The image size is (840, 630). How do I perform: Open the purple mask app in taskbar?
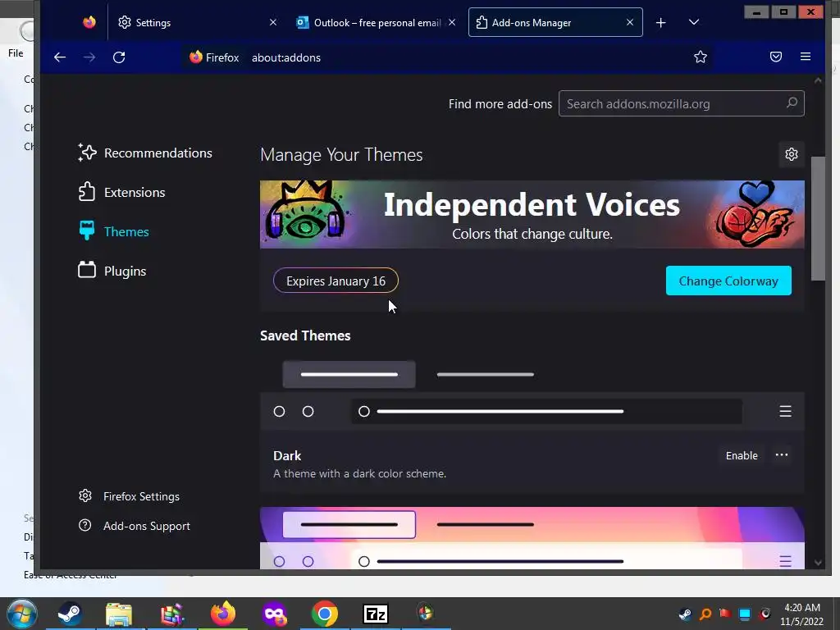click(x=274, y=614)
